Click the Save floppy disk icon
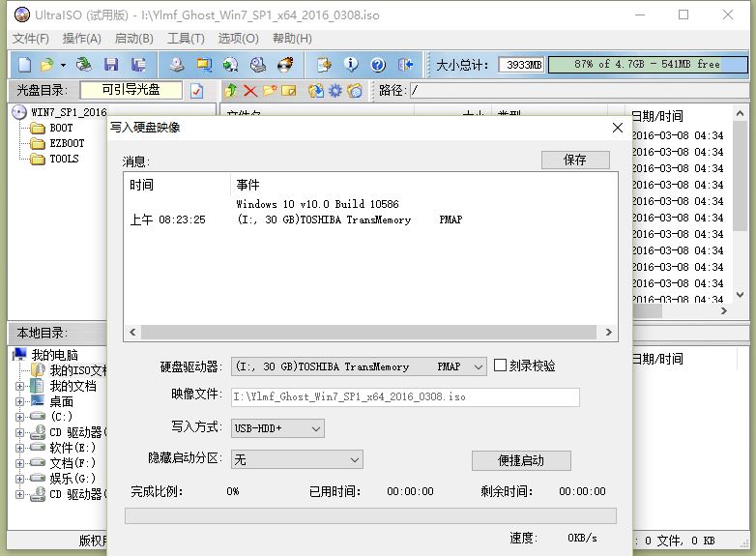The width and height of the screenshot is (756, 556). (111, 65)
